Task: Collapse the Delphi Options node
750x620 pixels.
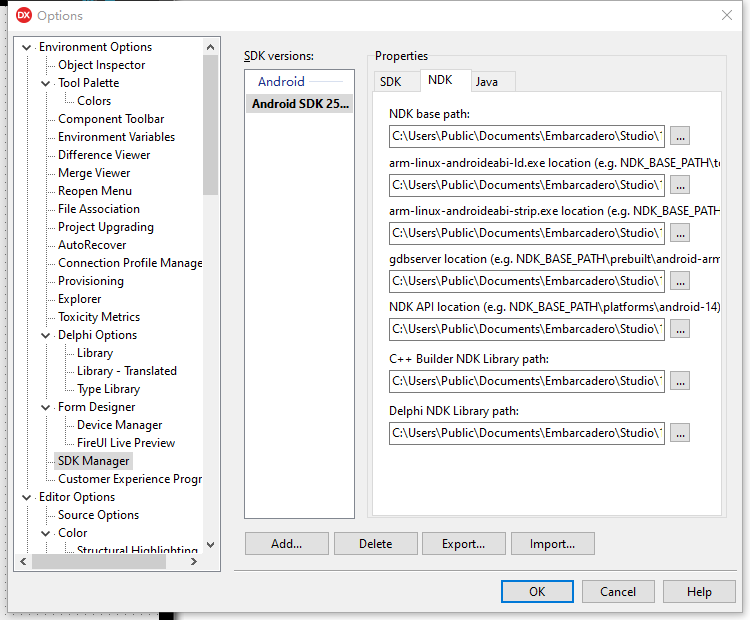Action: [45, 335]
